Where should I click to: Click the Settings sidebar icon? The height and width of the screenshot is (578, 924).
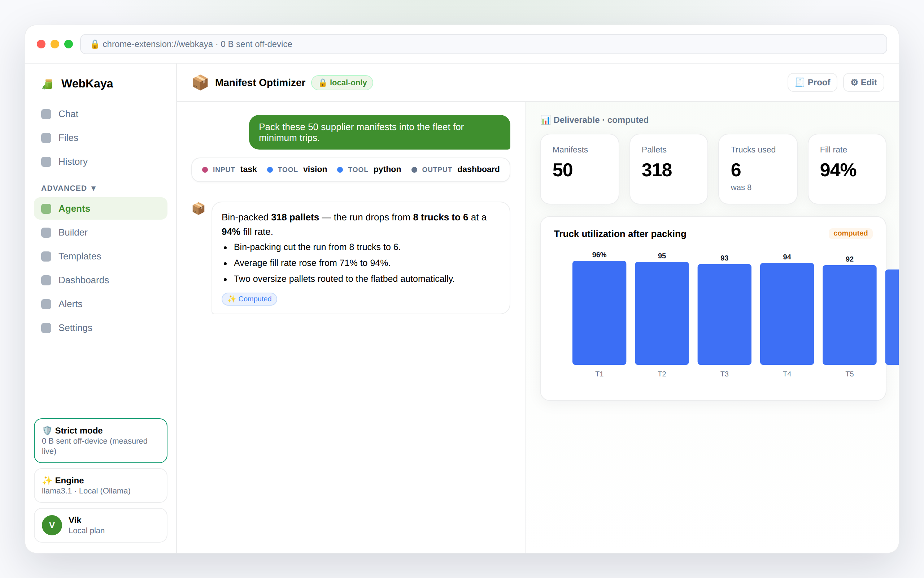coord(46,328)
